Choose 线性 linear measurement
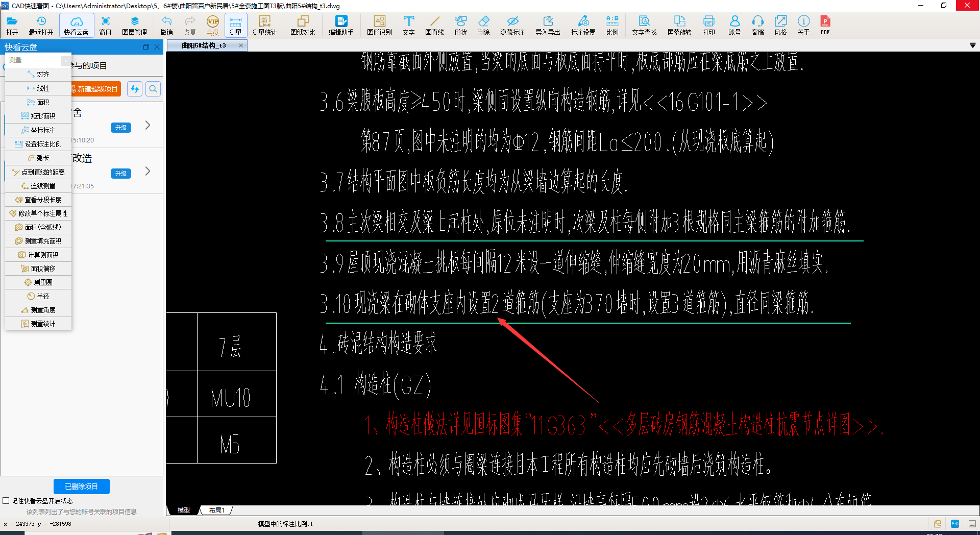The width and height of the screenshot is (980, 535). tap(38, 88)
